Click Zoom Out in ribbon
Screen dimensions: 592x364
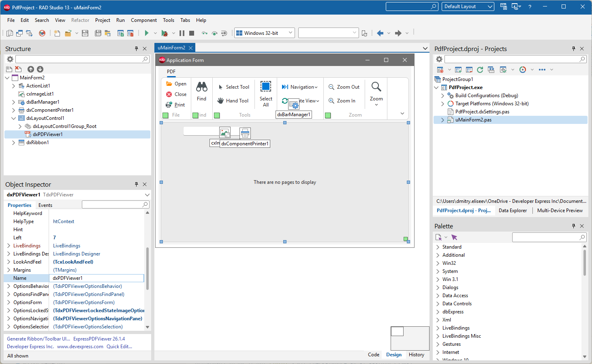[344, 87]
